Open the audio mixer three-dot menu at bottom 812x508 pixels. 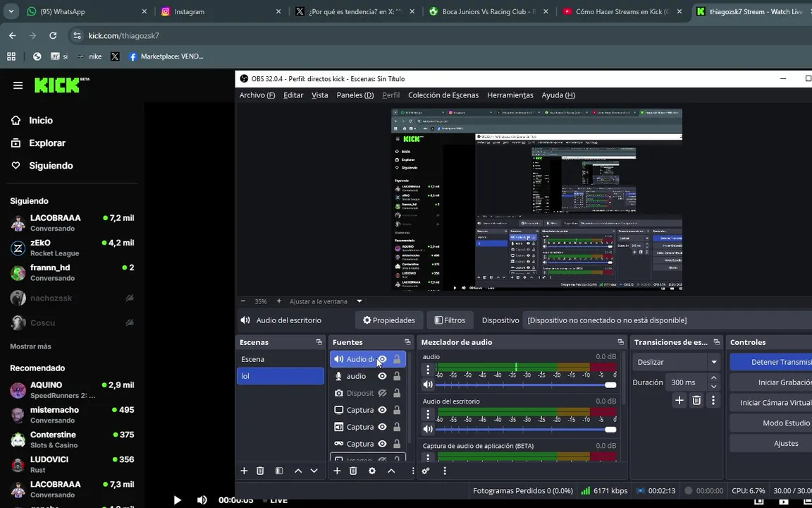(x=444, y=471)
